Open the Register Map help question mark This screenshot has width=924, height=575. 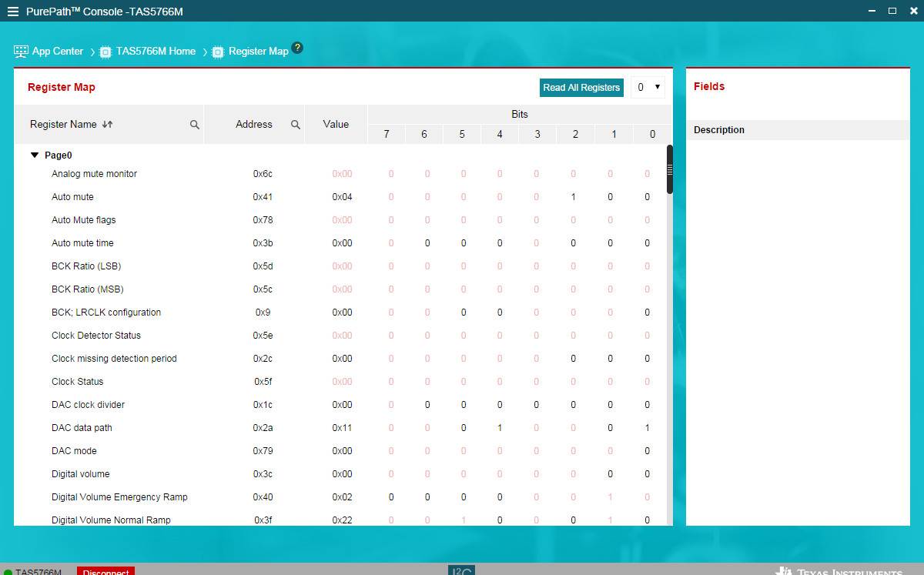297,48
